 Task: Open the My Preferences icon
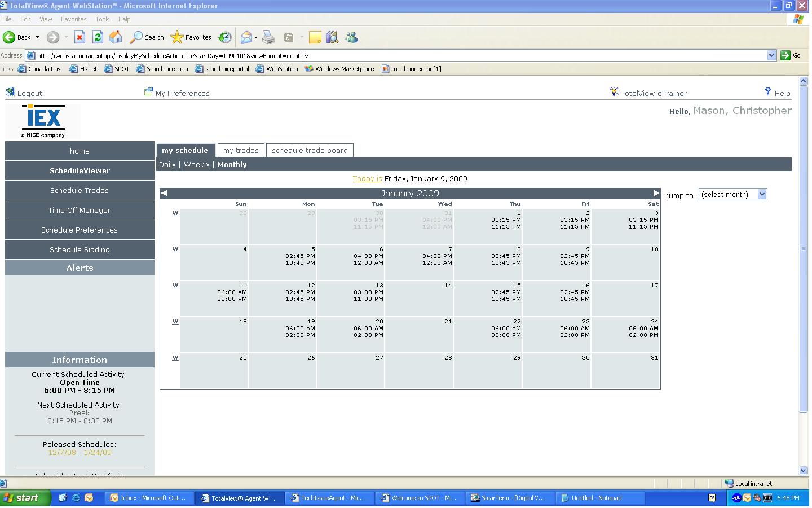[x=149, y=92]
